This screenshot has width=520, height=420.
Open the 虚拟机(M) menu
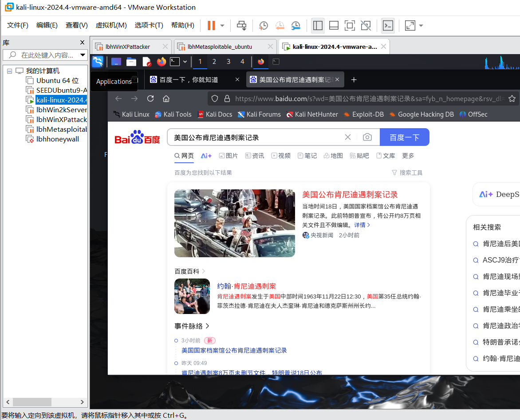point(111,25)
